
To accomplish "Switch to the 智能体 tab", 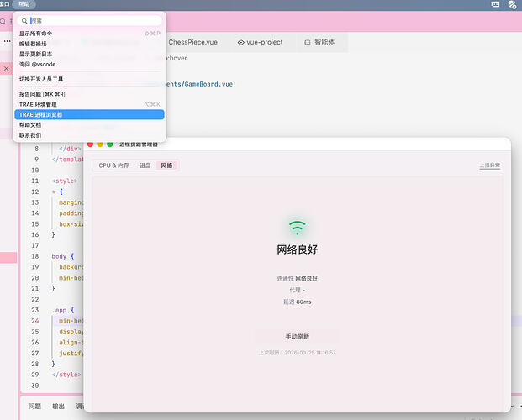I will [319, 42].
